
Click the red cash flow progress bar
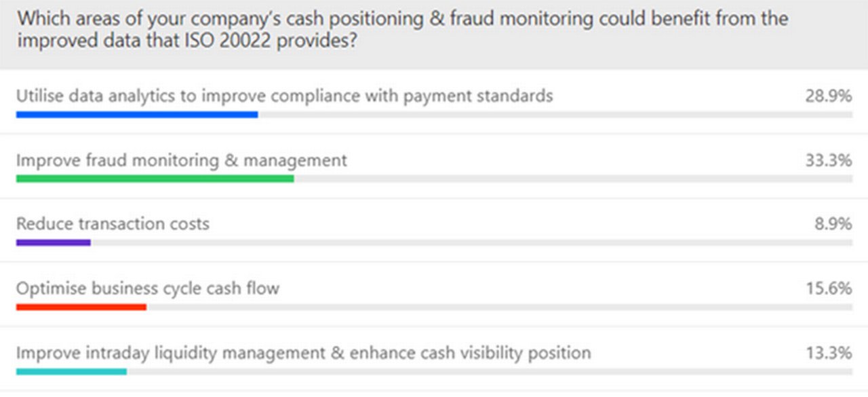tap(81, 307)
